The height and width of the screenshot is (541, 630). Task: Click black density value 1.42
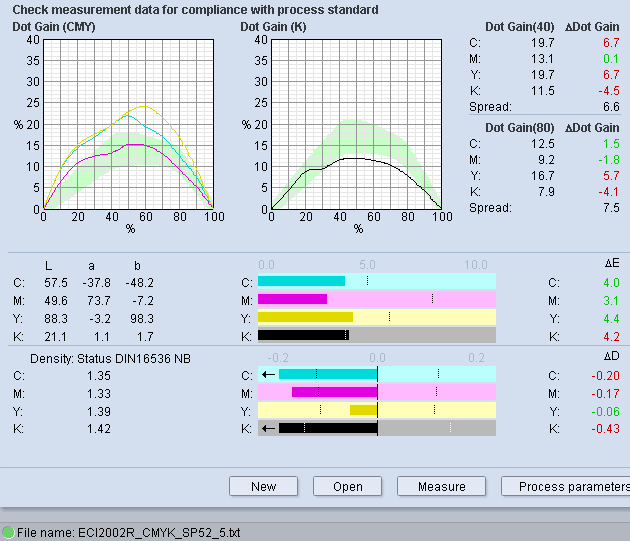99,428
